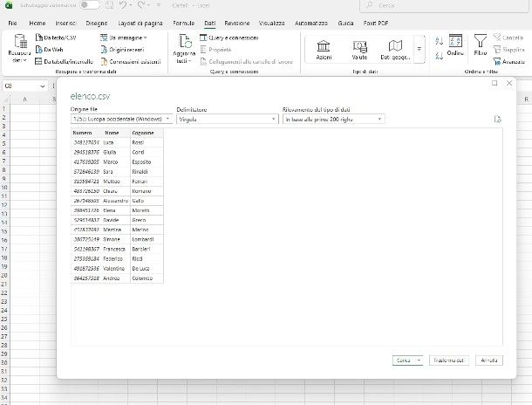Open the Carica button dropdown arrow
Screen dimensions: 532x405
[419, 360]
